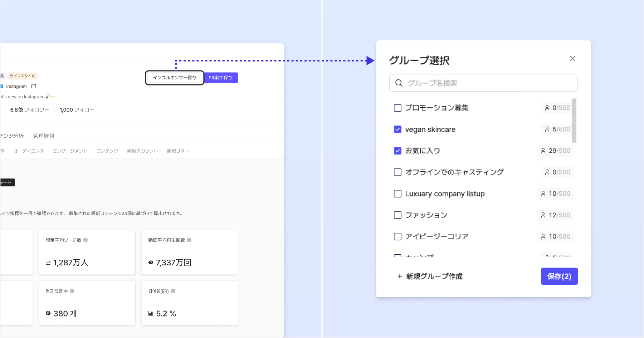Click info icon next to 참여율(ER)

(173, 291)
